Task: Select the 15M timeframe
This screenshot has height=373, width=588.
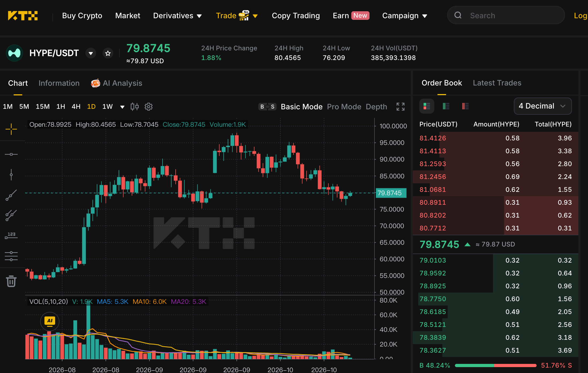Action: [43, 107]
